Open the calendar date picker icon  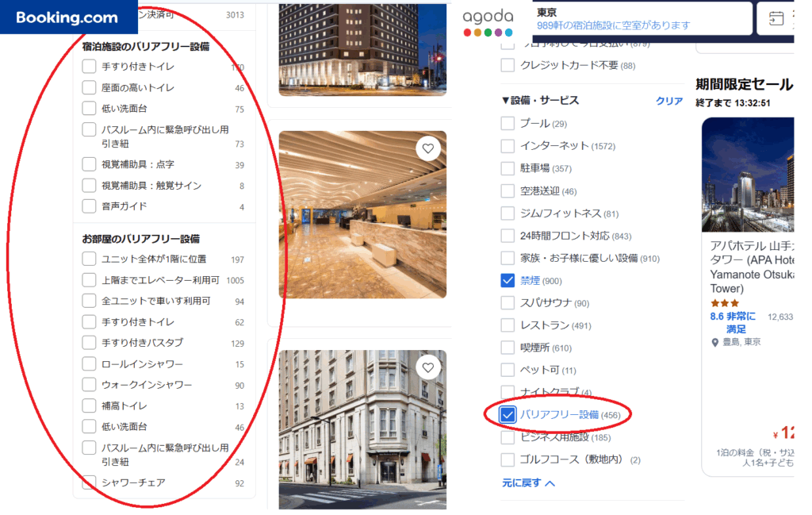coord(776,18)
